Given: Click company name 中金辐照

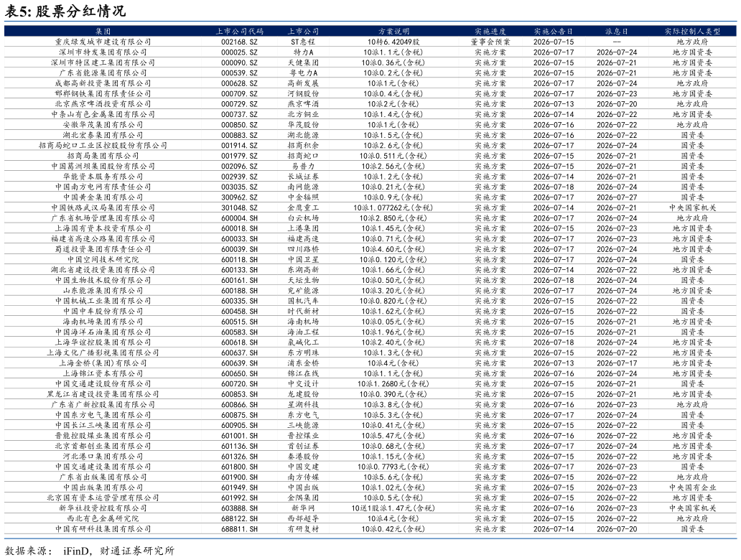Looking at the screenshot, I should point(304,197).
